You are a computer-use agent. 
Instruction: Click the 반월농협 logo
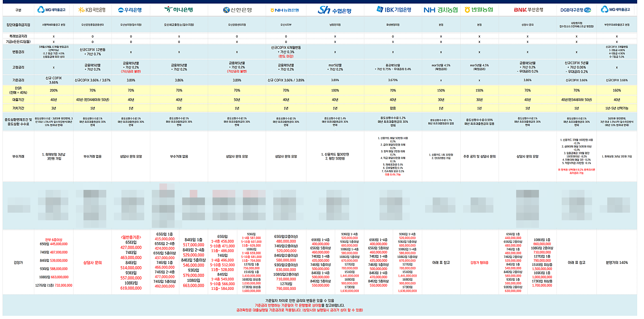(479, 10)
